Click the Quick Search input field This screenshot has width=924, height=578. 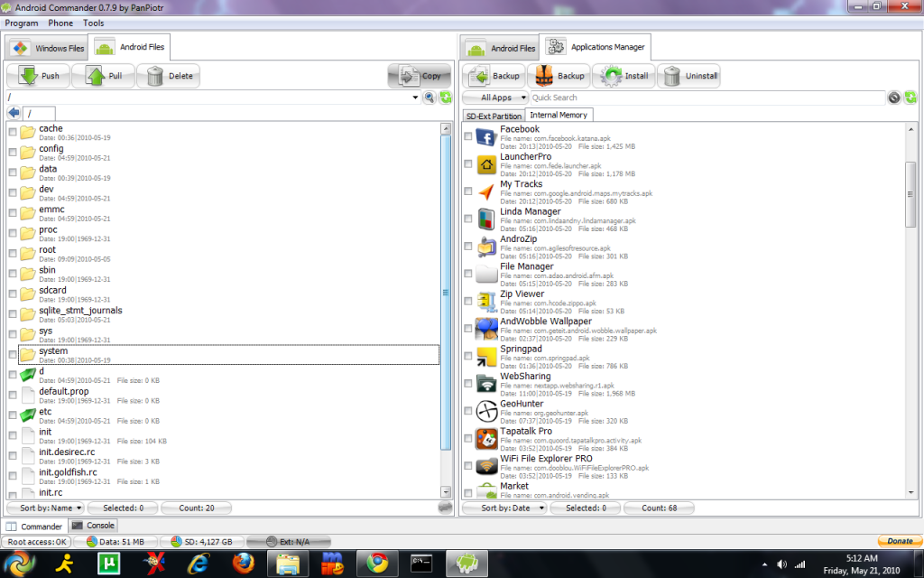point(707,98)
